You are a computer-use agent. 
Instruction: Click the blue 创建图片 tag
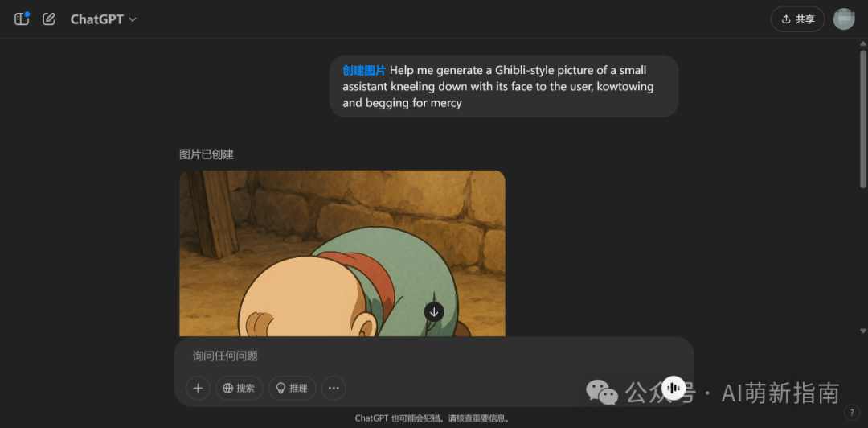[364, 71]
